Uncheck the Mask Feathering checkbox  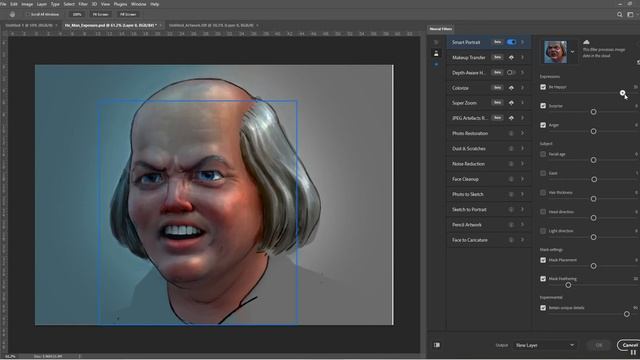point(543,279)
